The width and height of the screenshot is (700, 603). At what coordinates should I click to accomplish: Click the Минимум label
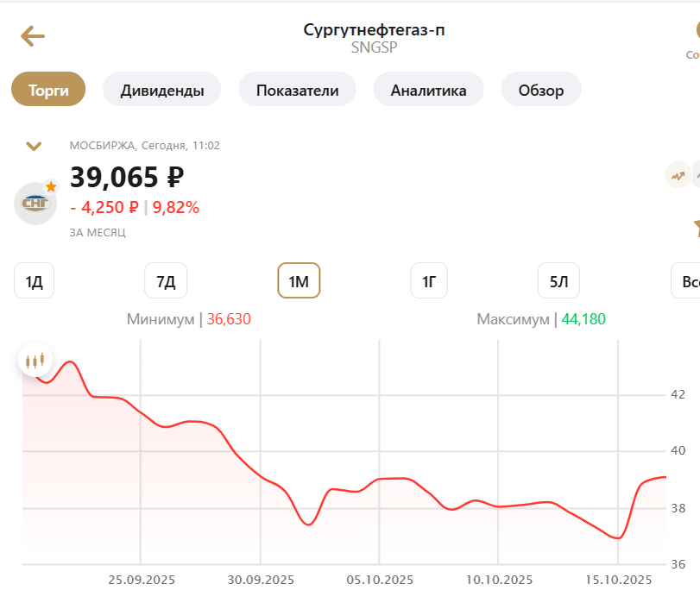point(161,319)
